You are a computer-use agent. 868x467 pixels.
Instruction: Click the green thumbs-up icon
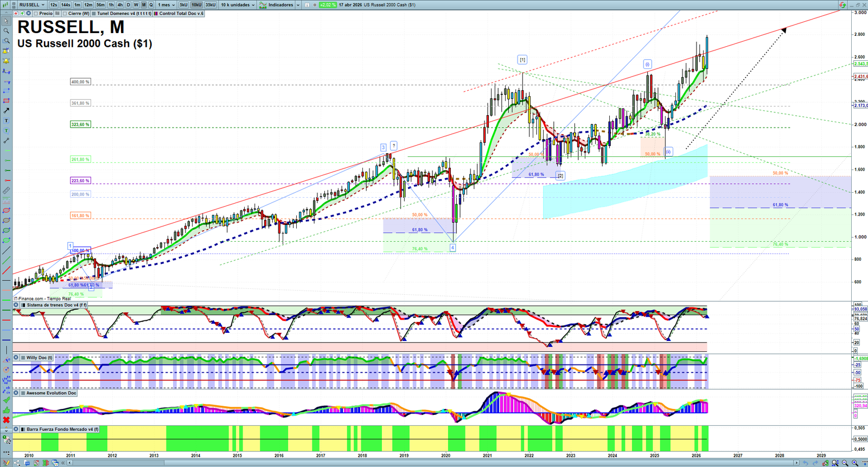coord(6,410)
